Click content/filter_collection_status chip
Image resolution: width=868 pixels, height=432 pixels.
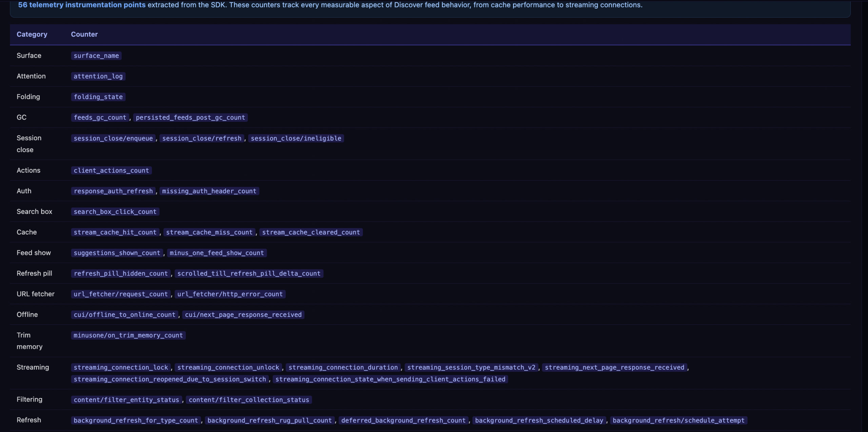(249, 400)
